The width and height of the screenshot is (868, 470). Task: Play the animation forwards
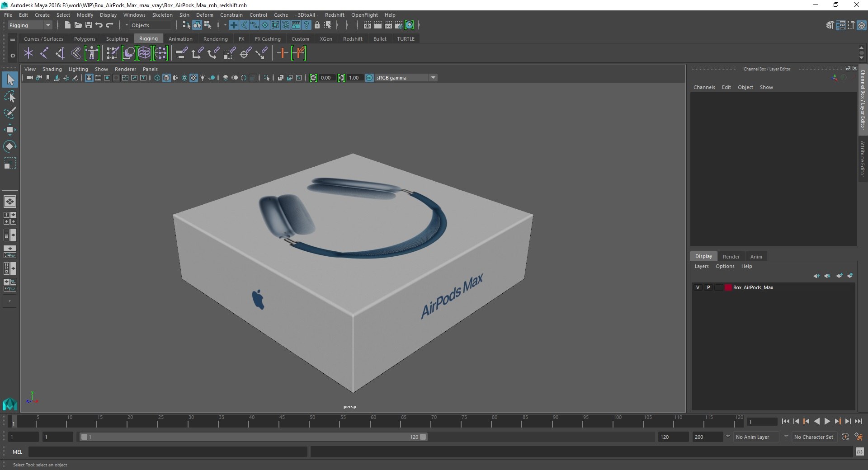point(827,421)
